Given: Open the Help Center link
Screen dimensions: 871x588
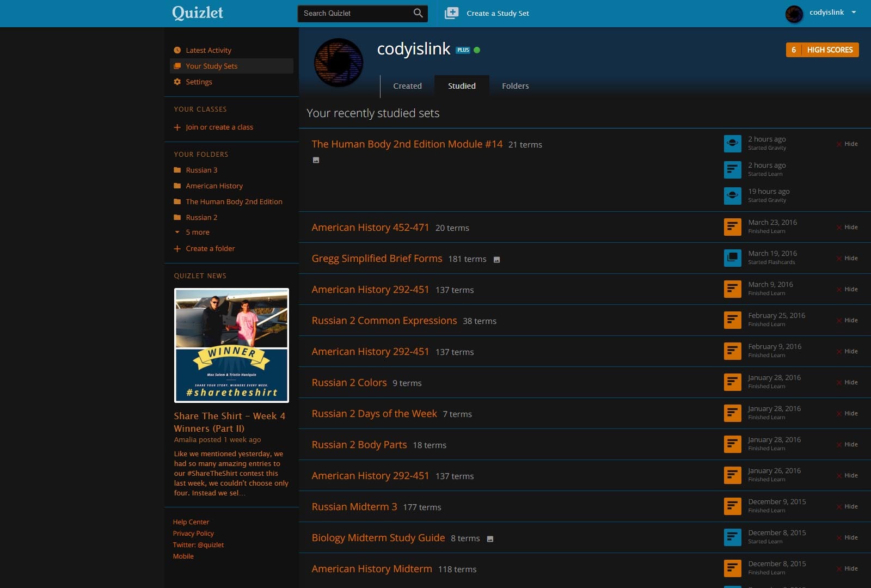Looking at the screenshot, I should pyautogui.click(x=191, y=522).
